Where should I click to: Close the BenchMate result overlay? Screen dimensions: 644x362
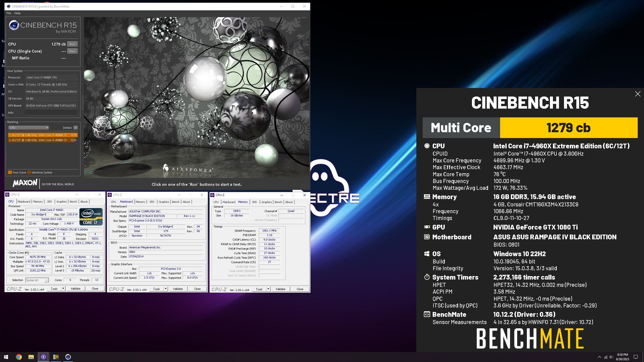(x=638, y=94)
